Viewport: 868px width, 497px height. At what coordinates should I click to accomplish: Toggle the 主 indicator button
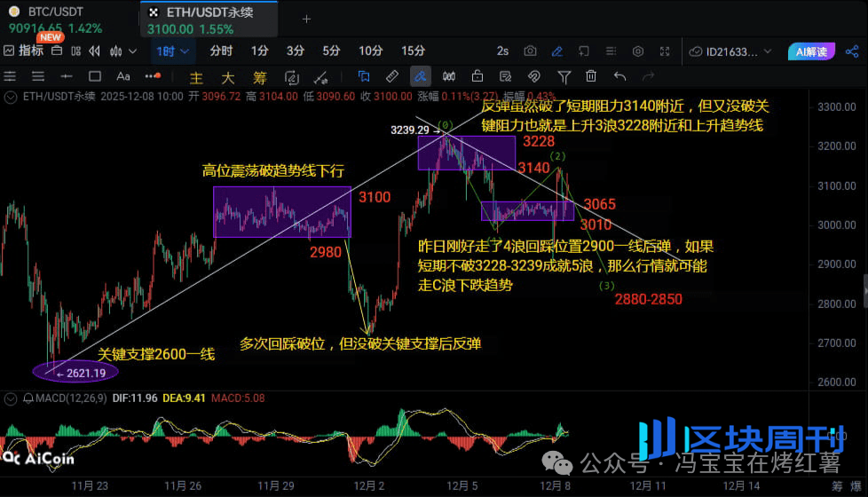coord(196,77)
